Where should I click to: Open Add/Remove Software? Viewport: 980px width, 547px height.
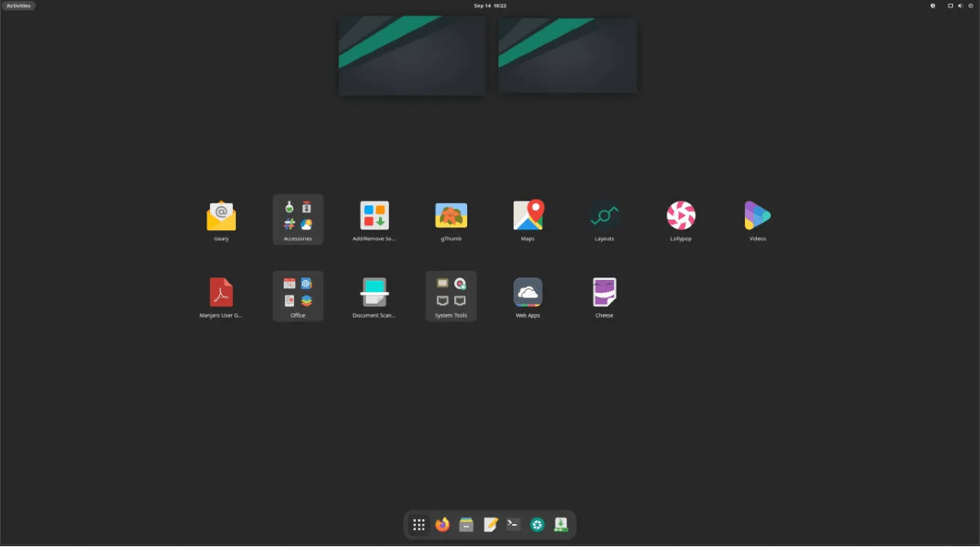tap(374, 216)
